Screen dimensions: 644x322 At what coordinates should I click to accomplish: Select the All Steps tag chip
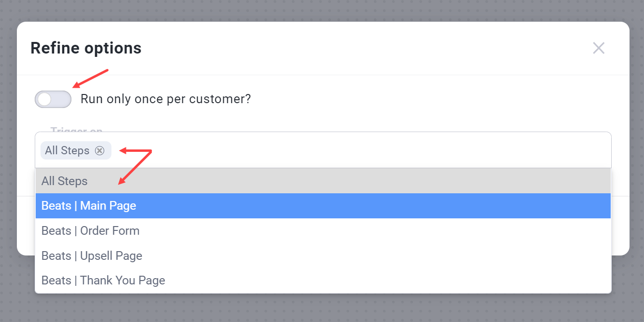tap(67, 150)
